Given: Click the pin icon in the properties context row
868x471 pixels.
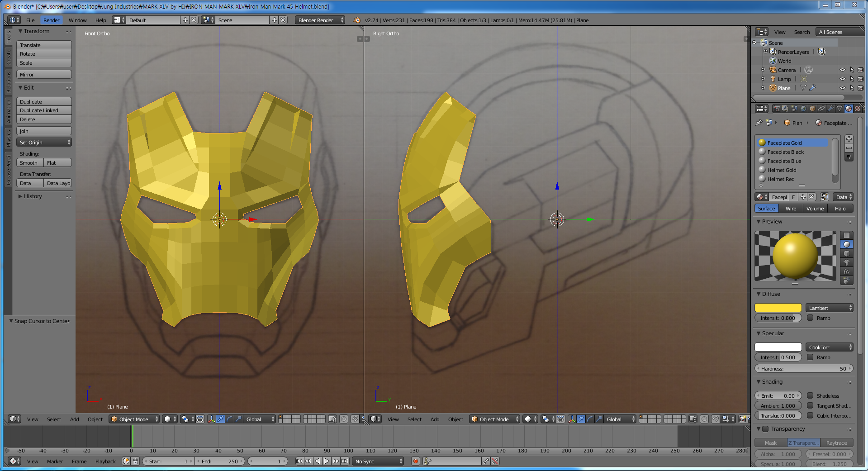Looking at the screenshot, I should [759, 123].
